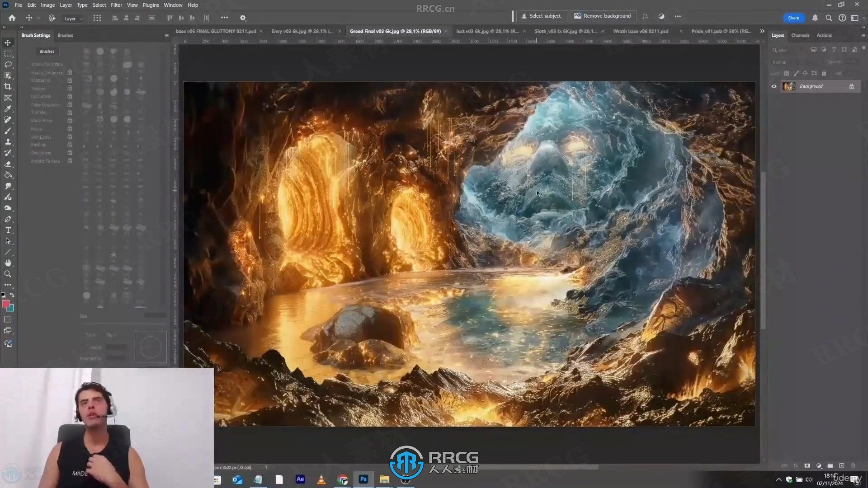Viewport: 868px width, 488px height.
Task: Click the Remove background button
Action: tap(602, 16)
